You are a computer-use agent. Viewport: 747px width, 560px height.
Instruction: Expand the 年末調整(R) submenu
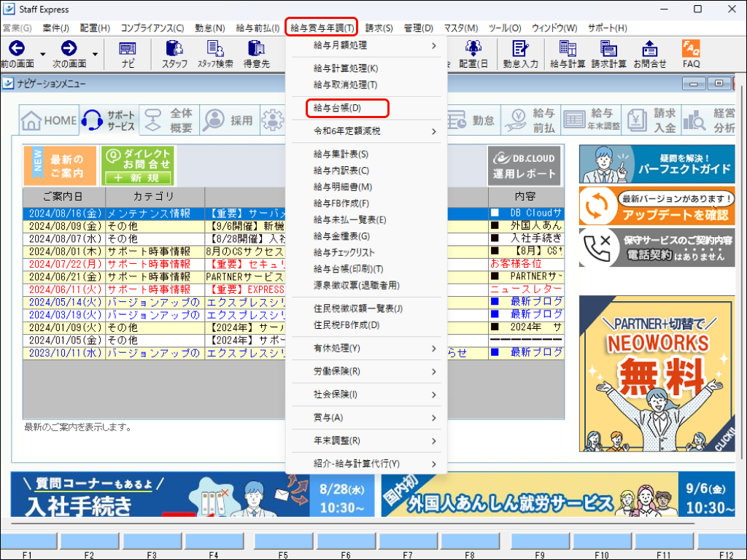[366, 440]
